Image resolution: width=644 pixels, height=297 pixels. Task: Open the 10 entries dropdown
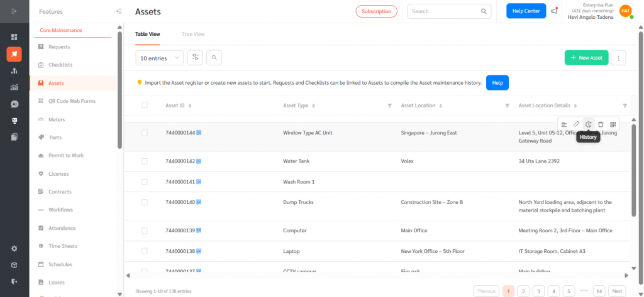(x=160, y=58)
